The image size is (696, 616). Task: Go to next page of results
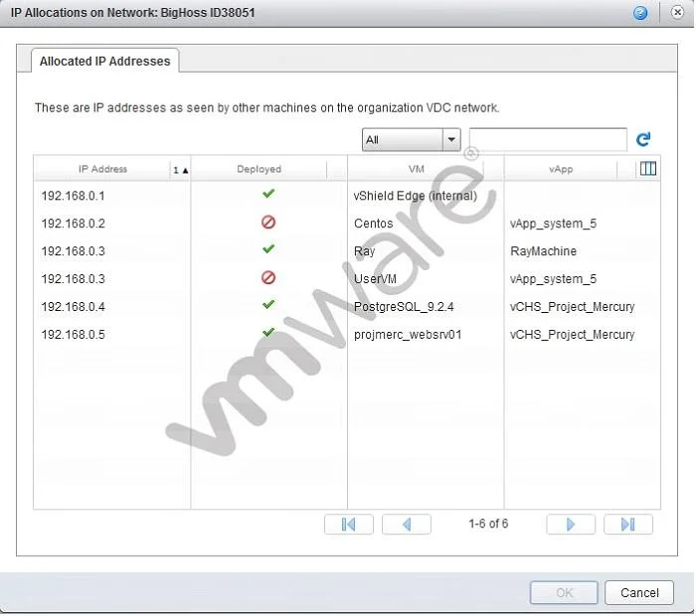pos(571,525)
